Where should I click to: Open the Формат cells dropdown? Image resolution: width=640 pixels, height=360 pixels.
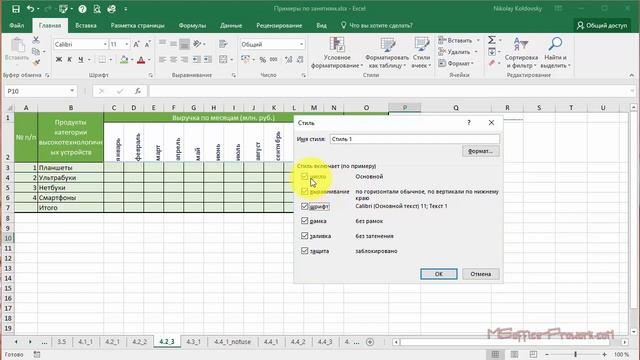tap(472, 63)
